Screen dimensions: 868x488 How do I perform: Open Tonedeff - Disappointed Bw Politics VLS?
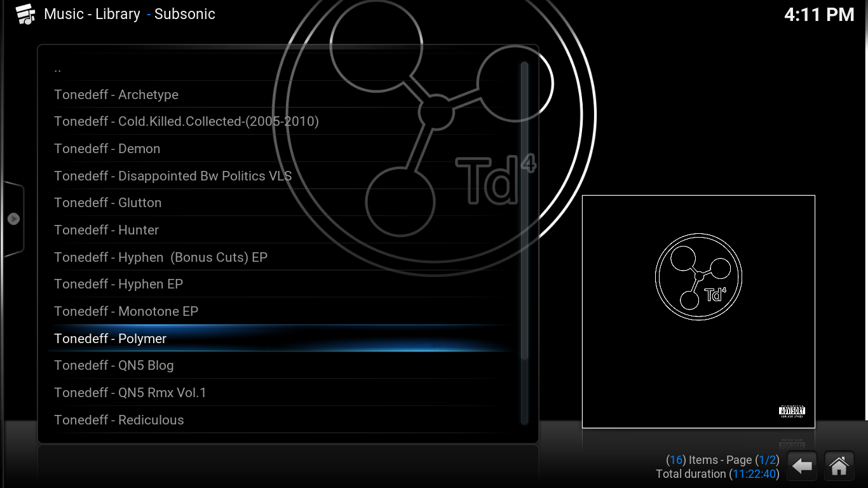pos(173,176)
